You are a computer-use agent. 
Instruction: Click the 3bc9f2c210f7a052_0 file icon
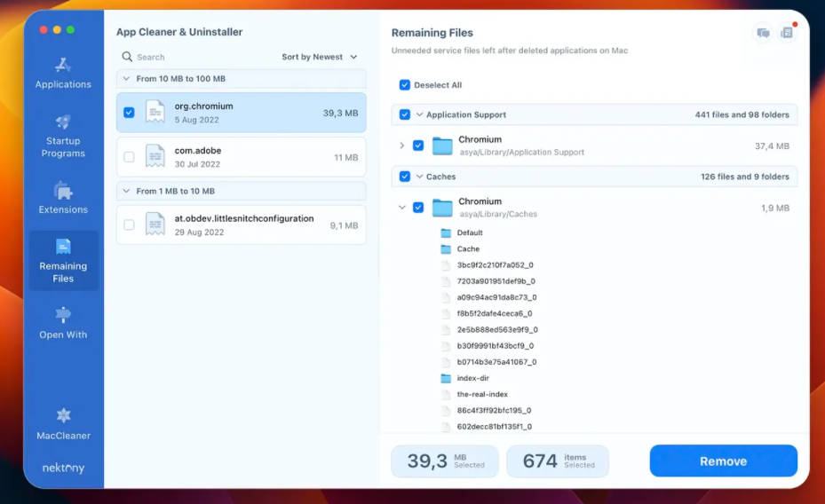(x=446, y=265)
